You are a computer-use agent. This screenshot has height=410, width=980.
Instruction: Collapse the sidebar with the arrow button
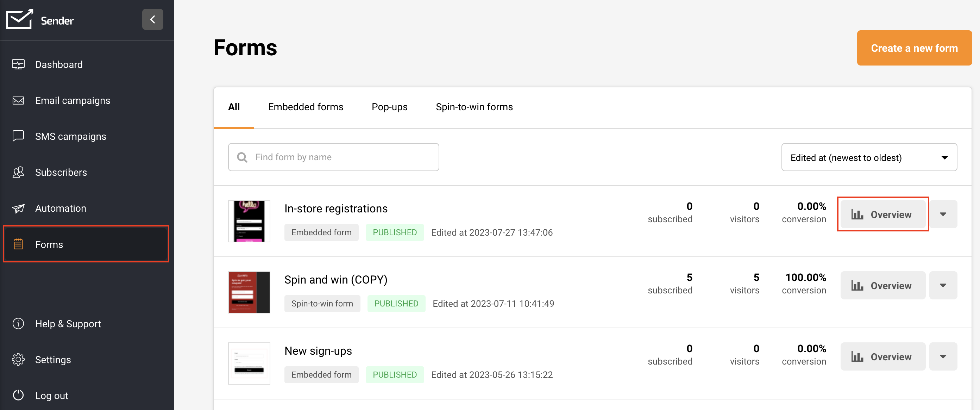coord(152,19)
